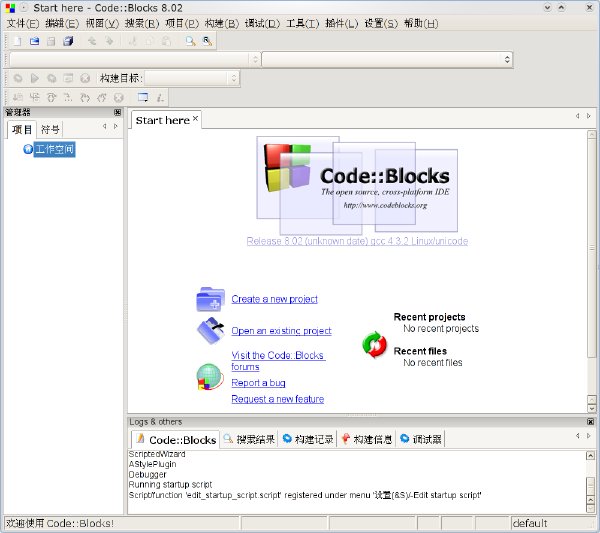
Task: Click the Open file toolbar icon
Action: (34, 41)
